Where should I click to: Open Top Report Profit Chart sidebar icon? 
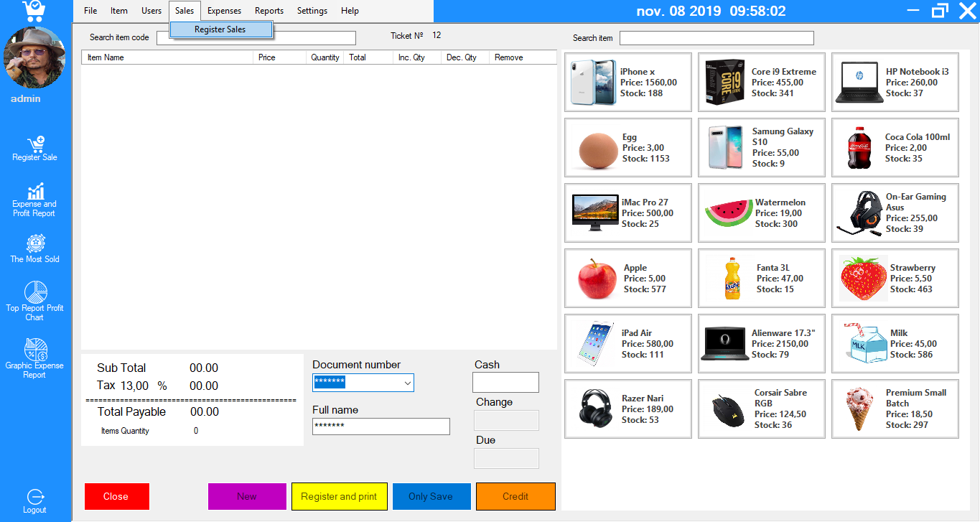click(x=34, y=302)
